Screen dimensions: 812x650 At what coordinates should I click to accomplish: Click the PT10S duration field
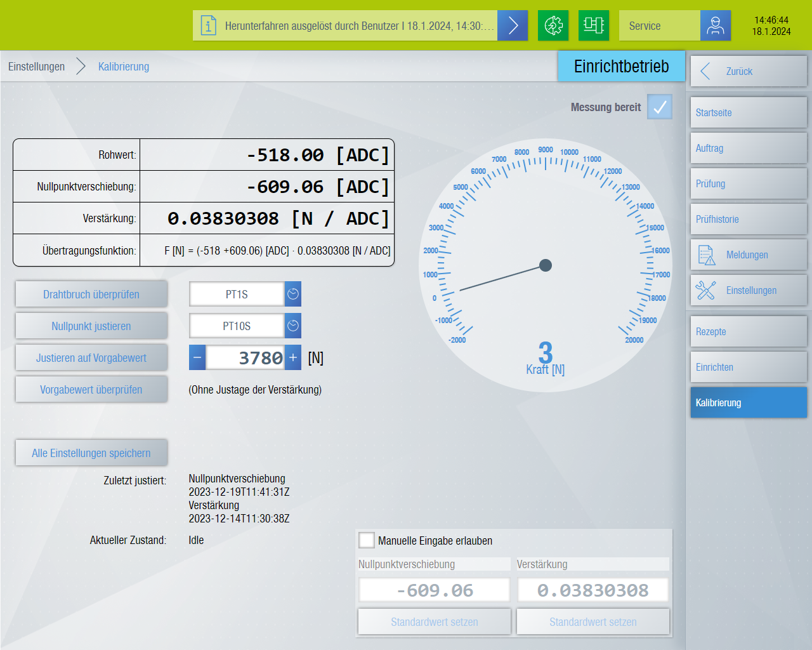237,326
